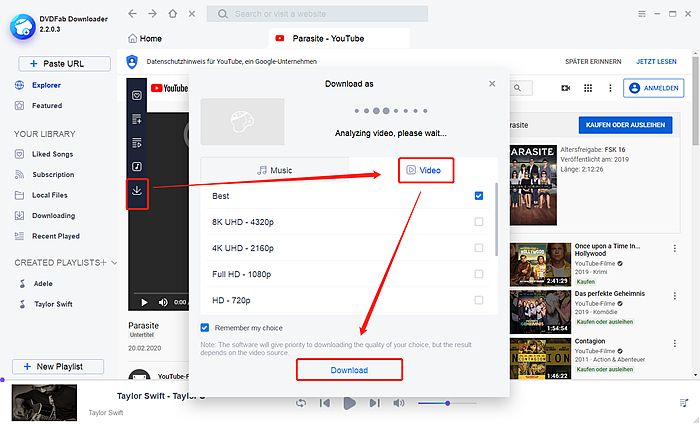Close the Download as dialog
700x424 pixels.
492,83
